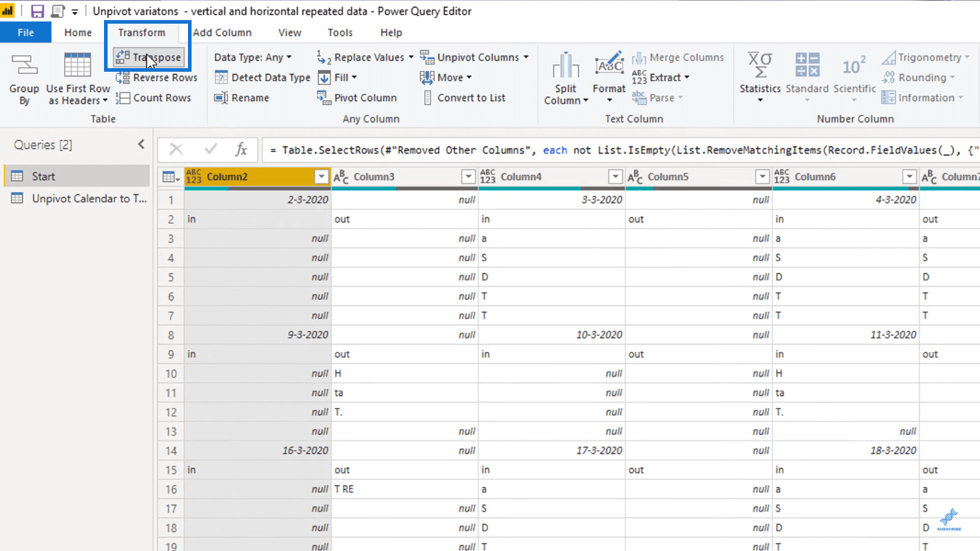
Task: Select row number 5
Action: coord(171,277)
